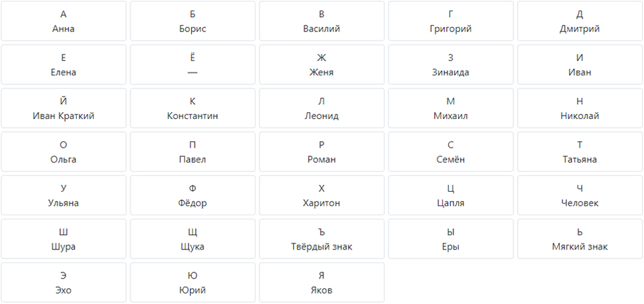Click the Й Иван Краткий card
Viewport: 644px width, 304px height.
tap(63, 108)
